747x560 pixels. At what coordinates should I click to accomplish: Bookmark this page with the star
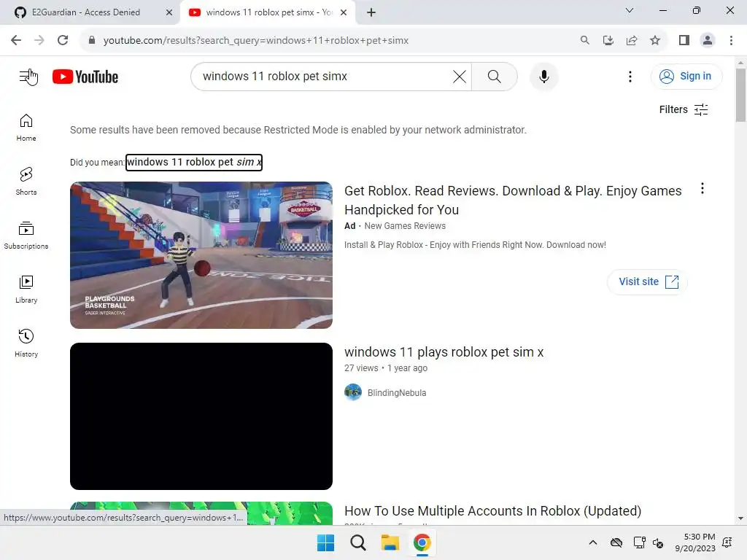pyautogui.click(x=655, y=41)
